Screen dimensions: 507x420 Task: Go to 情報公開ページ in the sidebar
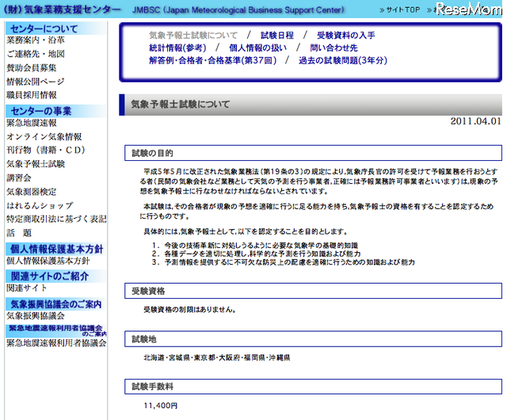[35, 82]
